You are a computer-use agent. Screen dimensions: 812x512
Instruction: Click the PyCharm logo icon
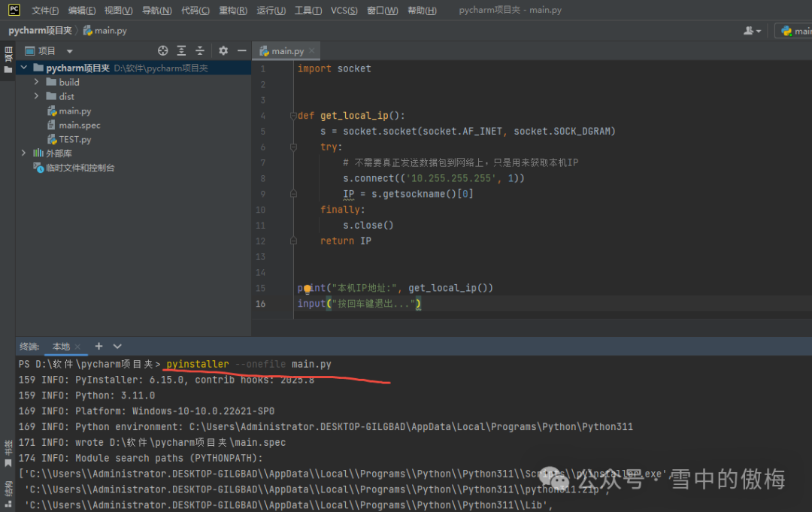pos(14,9)
